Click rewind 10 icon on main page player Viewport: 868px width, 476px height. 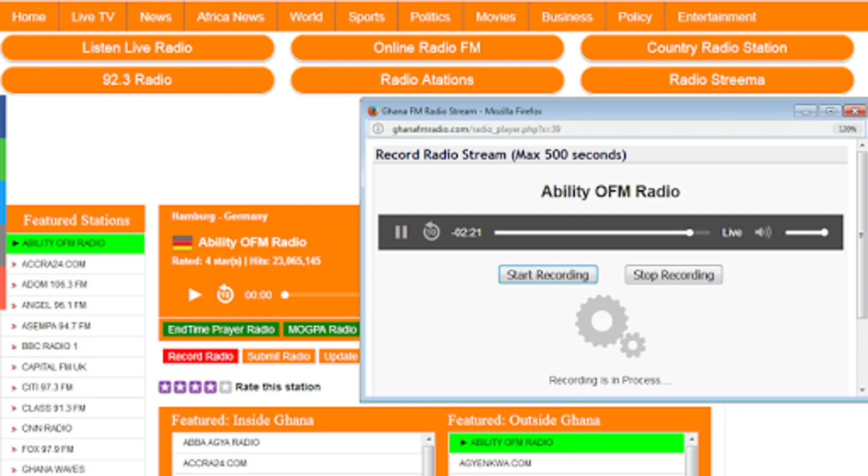pyautogui.click(x=225, y=294)
